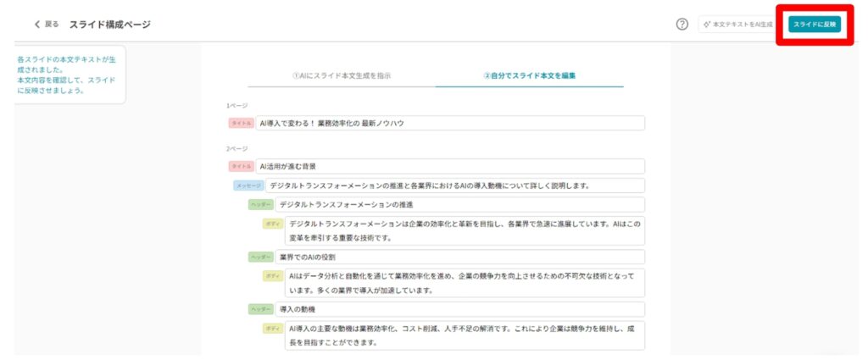868x360 pixels.
Task: Click body text beginning 'デジタルトランスフォーメーションは企業の効率化'
Action: pyautogui.click(x=465, y=230)
